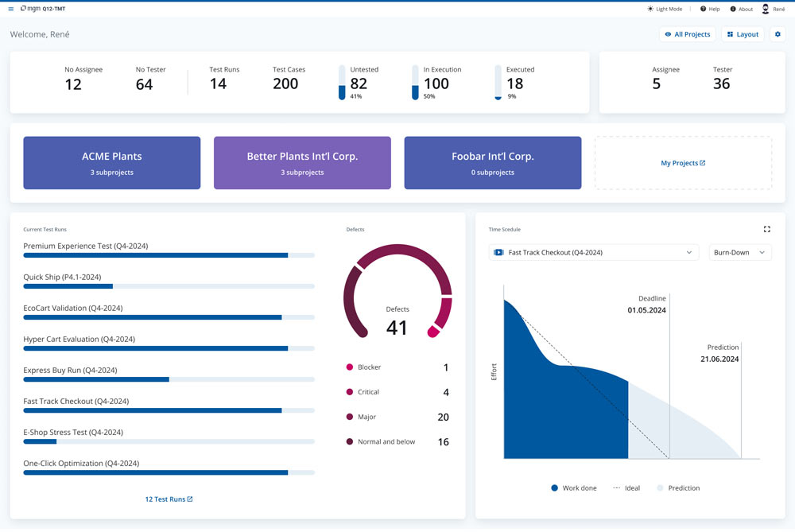Open the My Projects placeholder tile
This screenshot has height=532, width=795.
(683, 163)
